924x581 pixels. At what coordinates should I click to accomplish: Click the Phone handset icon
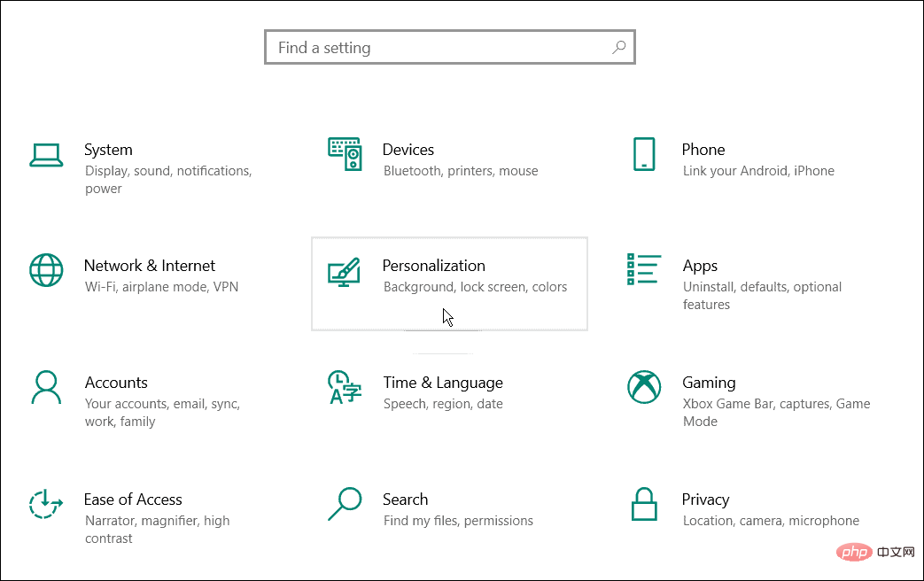644,154
